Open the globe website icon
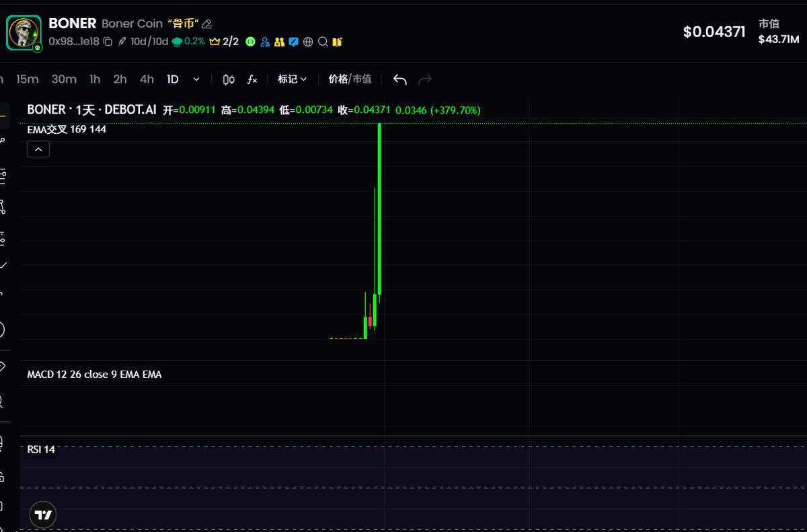The height and width of the screenshot is (532, 807). tap(308, 42)
